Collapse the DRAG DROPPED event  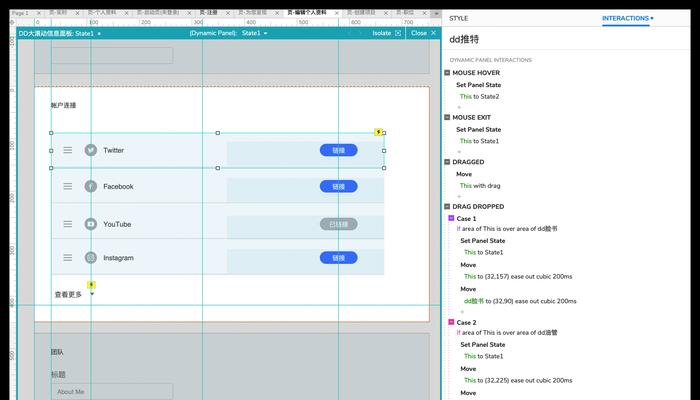447,206
